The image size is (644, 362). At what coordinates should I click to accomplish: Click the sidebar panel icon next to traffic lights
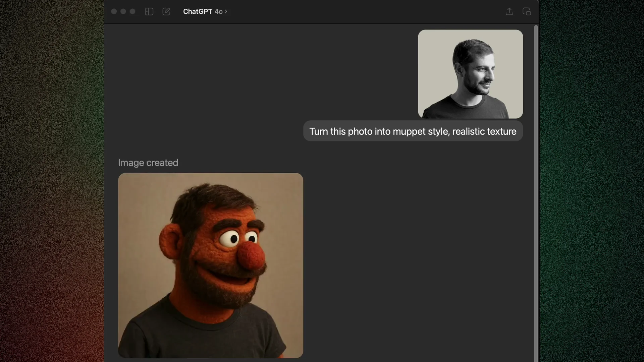pyautogui.click(x=149, y=11)
